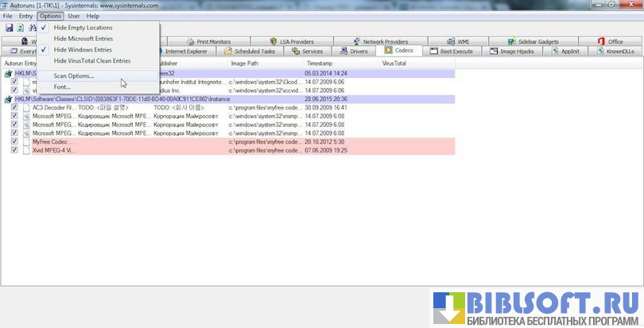Click the Codecs tab icon

click(378, 51)
